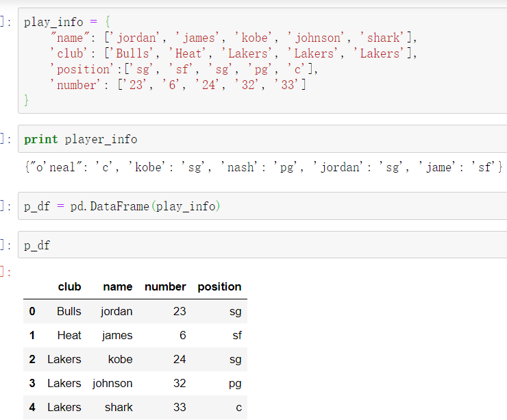Click the 'name' column header
Viewport: 507px width, 420px height.
coord(118,287)
